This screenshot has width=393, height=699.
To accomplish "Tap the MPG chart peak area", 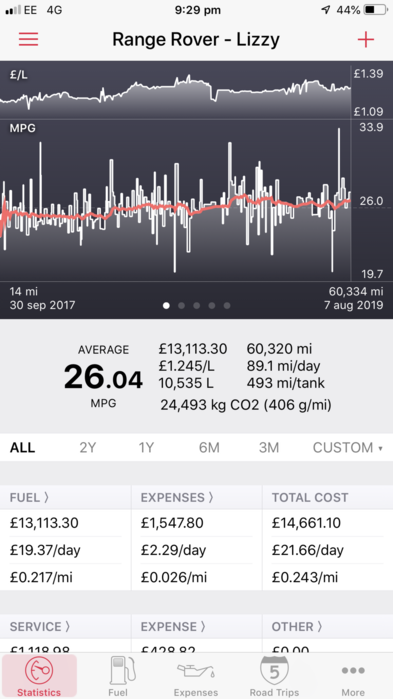I will pyautogui.click(x=339, y=134).
